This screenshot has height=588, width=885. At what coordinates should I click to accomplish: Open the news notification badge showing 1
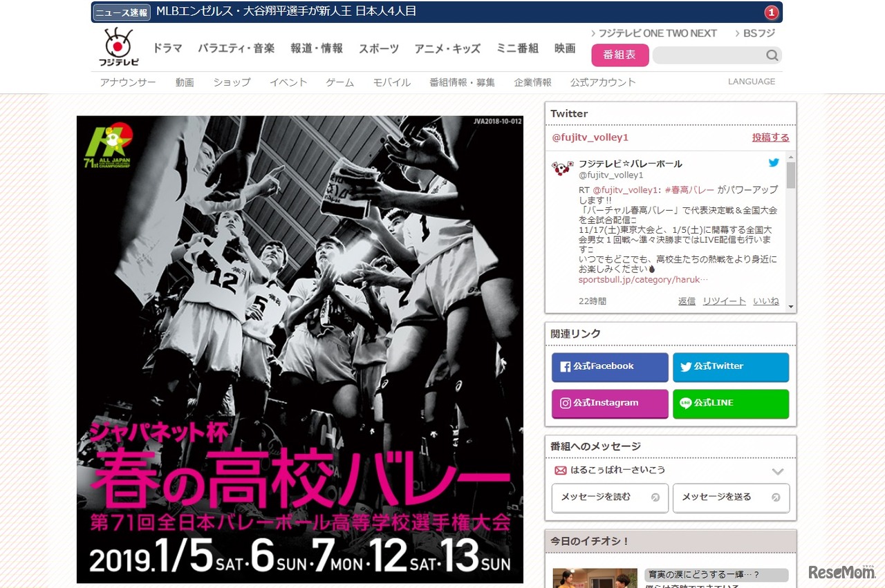pos(771,12)
